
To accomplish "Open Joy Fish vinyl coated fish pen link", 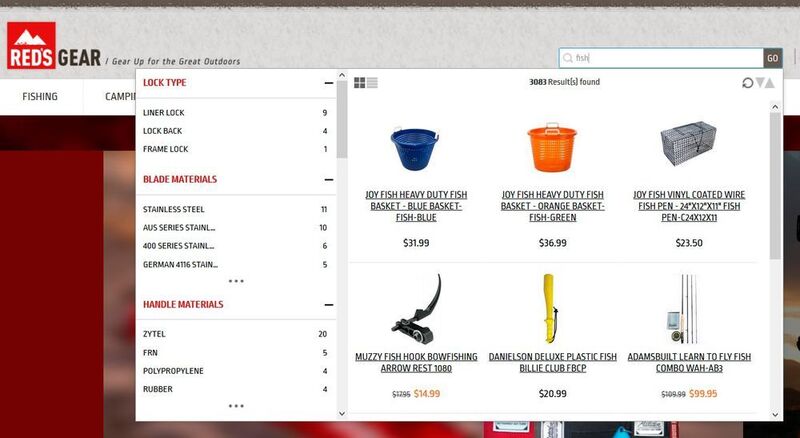I will point(689,206).
